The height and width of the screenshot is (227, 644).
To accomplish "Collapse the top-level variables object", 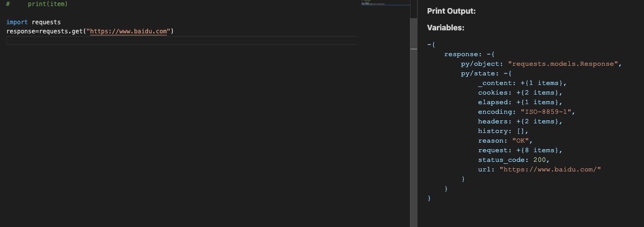I will click(x=429, y=44).
